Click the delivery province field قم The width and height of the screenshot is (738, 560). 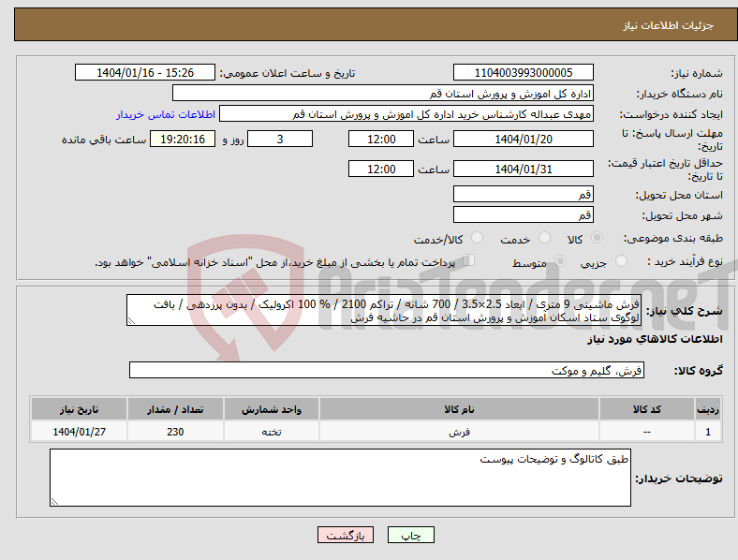coord(523,194)
